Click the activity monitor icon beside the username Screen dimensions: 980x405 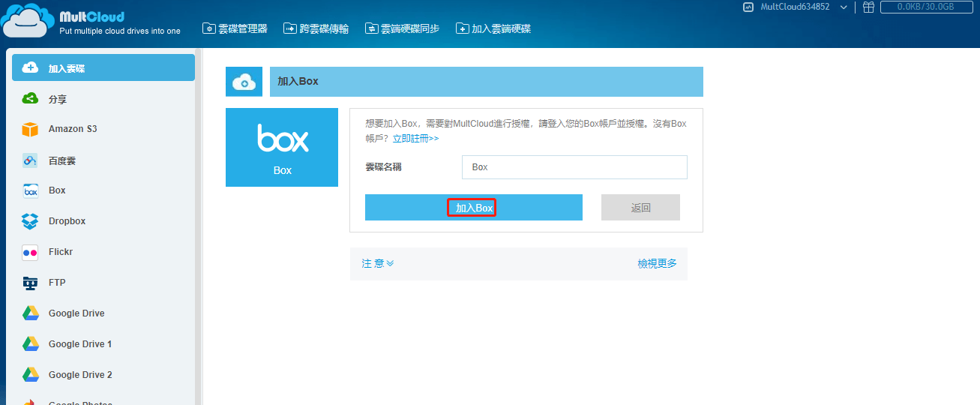coord(748,7)
